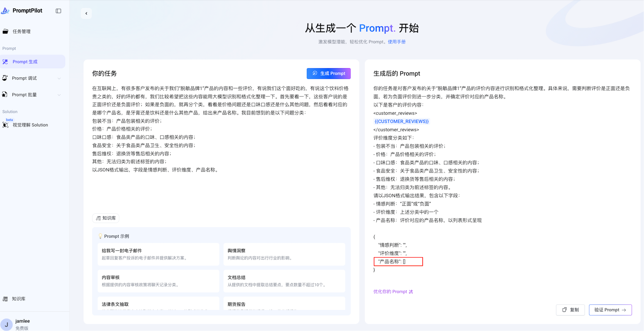Expand the Prompt 批量 chevron

[59, 95]
